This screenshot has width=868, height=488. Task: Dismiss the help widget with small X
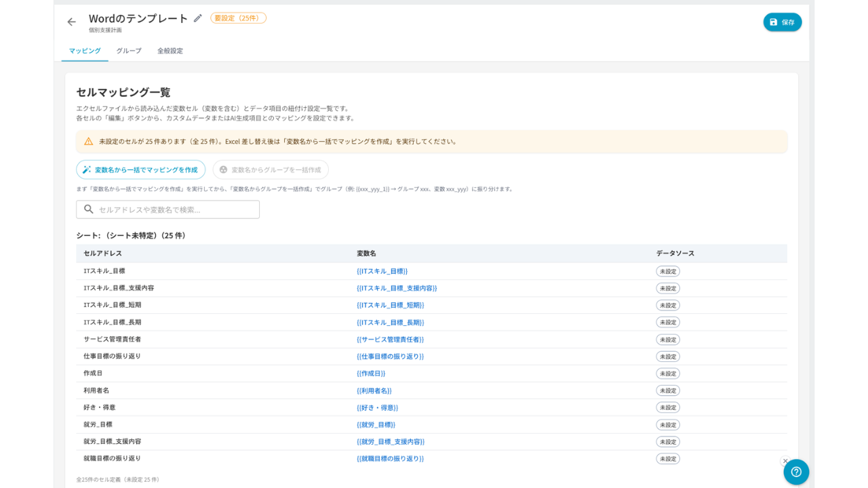click(x=785, y=461)
